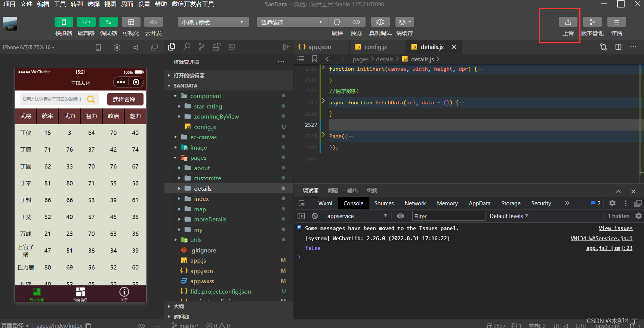Detach the simulator window icon
Viewport: 644px width, 328px height.
point(154,47)
